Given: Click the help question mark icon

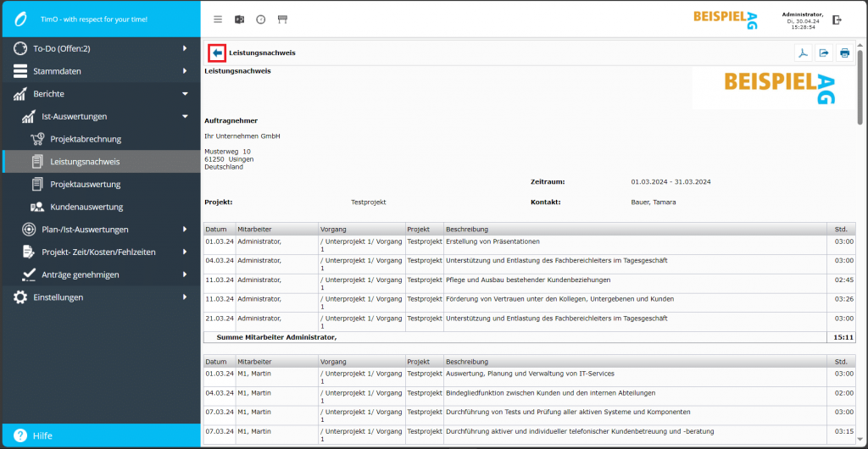Looking at the screenshot, I should pos(18,435).
